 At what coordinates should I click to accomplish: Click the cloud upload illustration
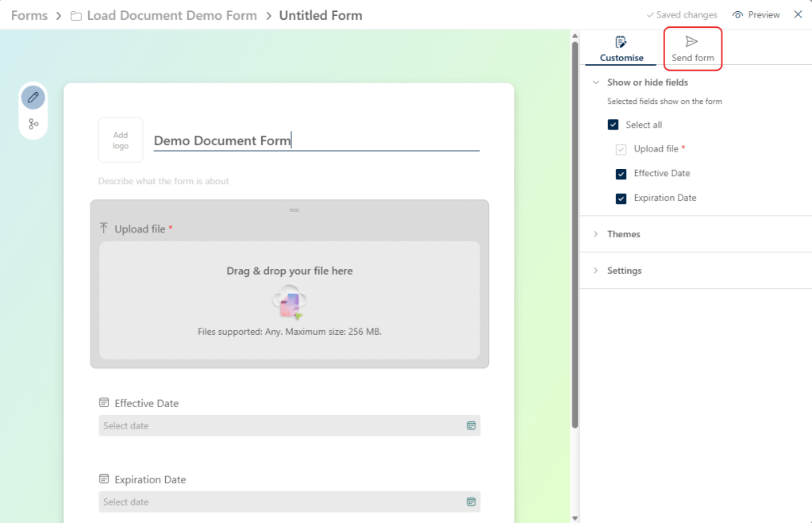[290, 302]
